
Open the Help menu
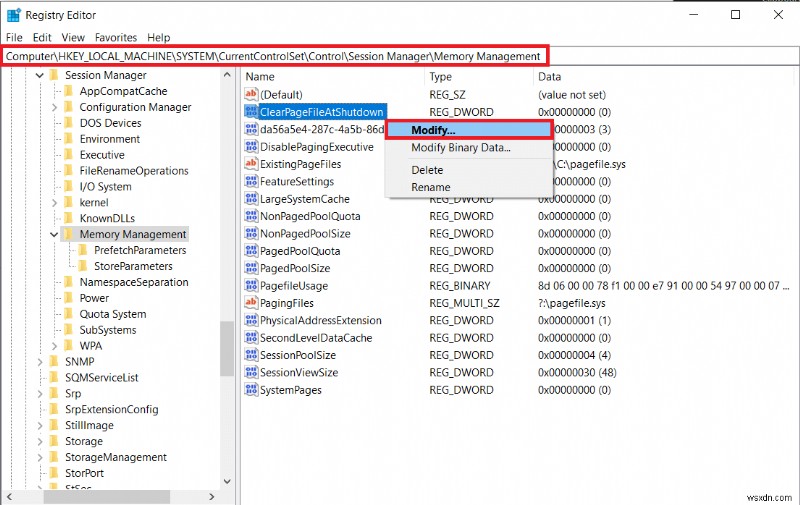(159, 37)
